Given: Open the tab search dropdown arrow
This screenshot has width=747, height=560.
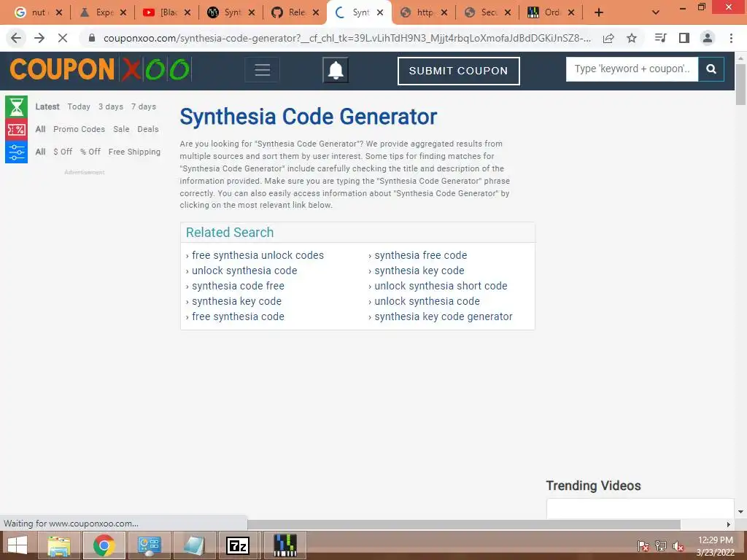Looking at the screenshot, I should pyautogui.click(x=656, y=12).
